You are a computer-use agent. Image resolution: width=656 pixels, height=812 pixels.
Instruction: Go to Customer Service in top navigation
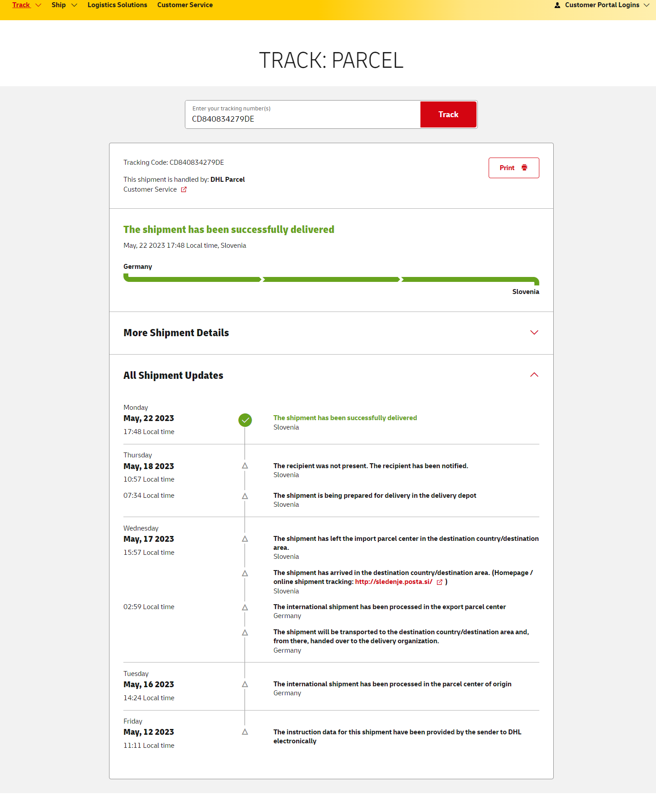pos(185,5)
